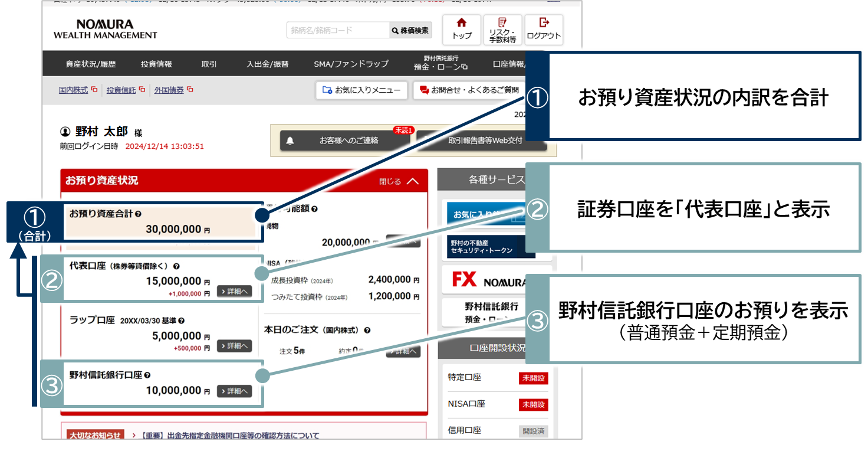
Task: Click the bell icon on お客様へのご連絡
Action: point(290,140)
